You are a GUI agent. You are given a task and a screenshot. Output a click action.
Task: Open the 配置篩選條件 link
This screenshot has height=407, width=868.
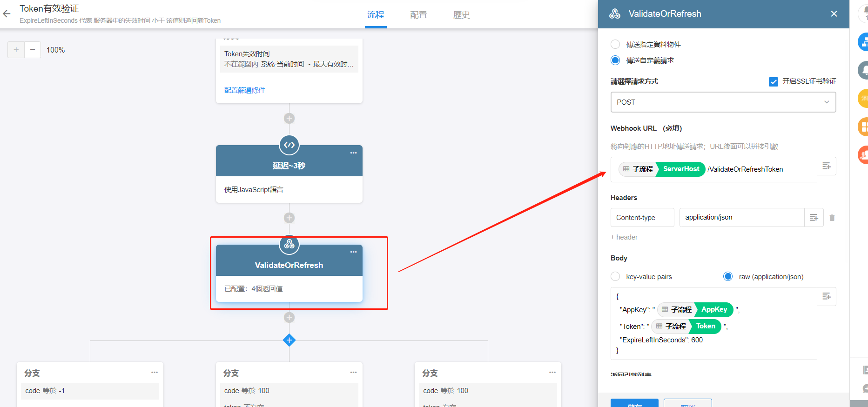(245, 90)
